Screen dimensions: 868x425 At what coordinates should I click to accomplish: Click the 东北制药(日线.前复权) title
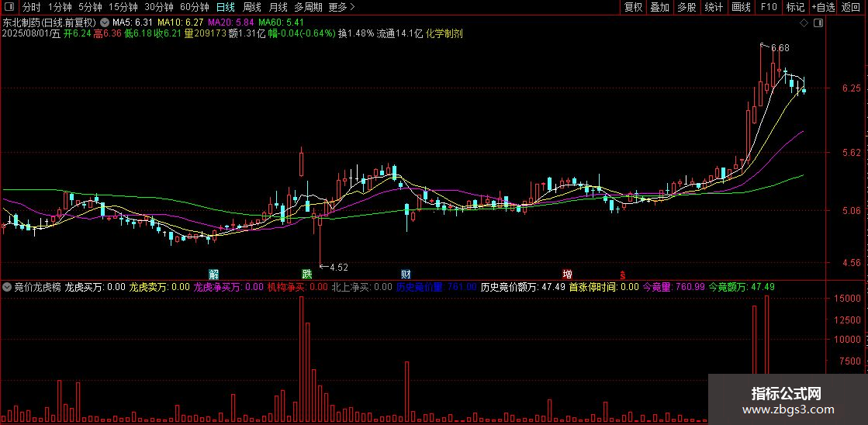[50, 22]
